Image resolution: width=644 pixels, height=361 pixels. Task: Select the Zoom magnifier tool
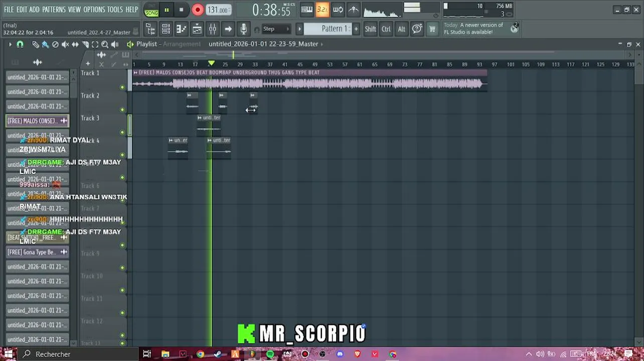pos(105,45)
